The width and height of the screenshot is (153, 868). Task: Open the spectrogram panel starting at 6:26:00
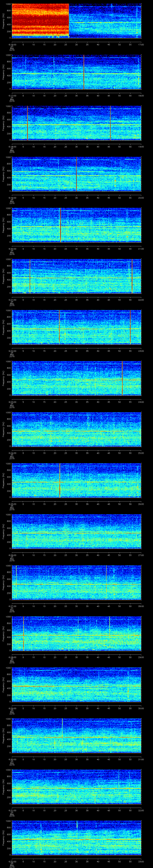coord(76,531)
